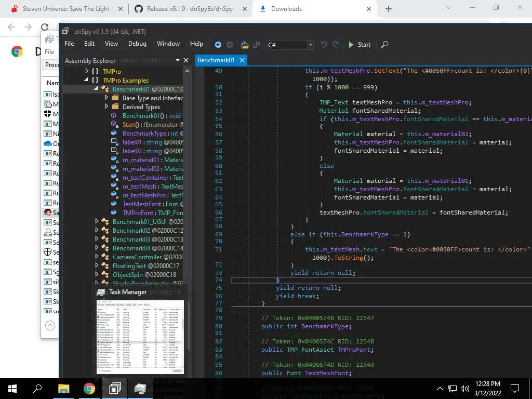Select the m_material02 field

153,169
